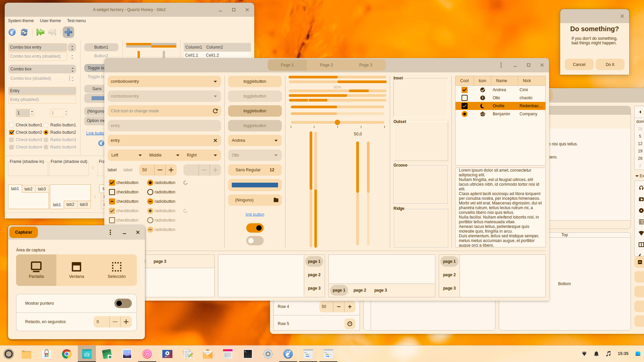644x362 pixels.
Task: Click Cancel in Do something dialog
Action: 579,65
